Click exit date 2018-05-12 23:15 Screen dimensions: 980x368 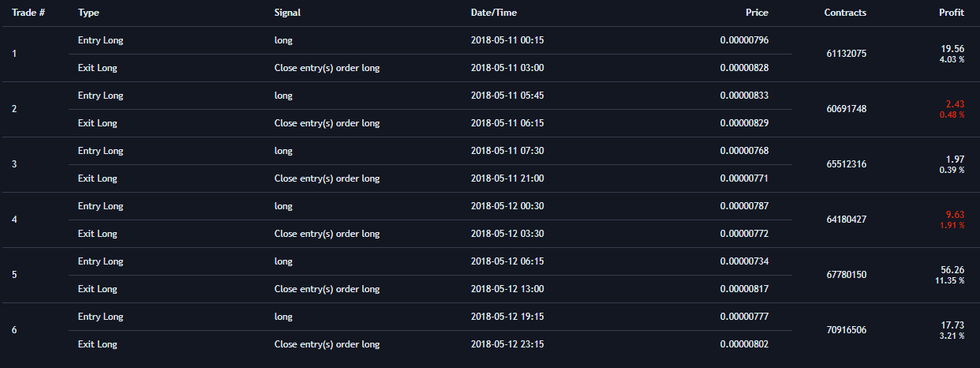[507, 344]
